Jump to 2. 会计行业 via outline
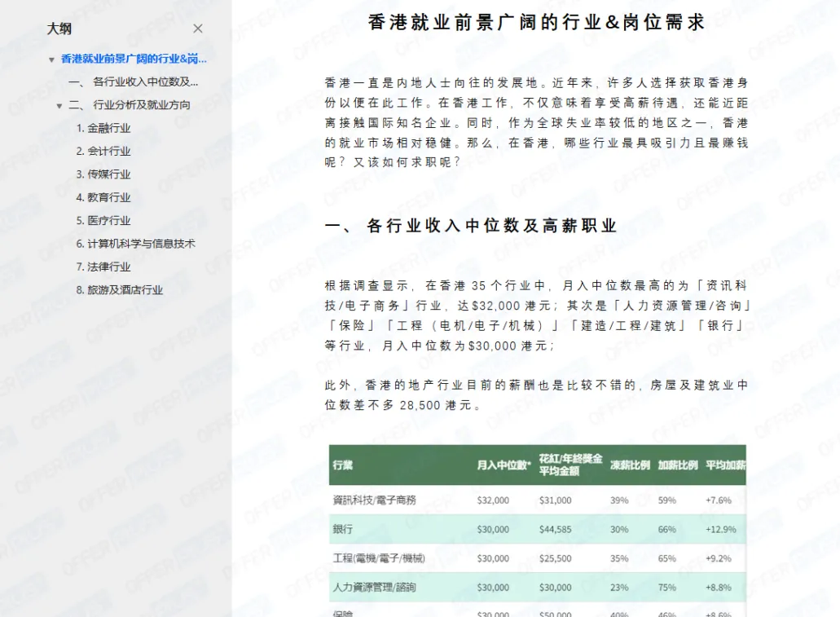Image resolution: width=840 pixels, height=617 pixels. (x=105, y=151)
